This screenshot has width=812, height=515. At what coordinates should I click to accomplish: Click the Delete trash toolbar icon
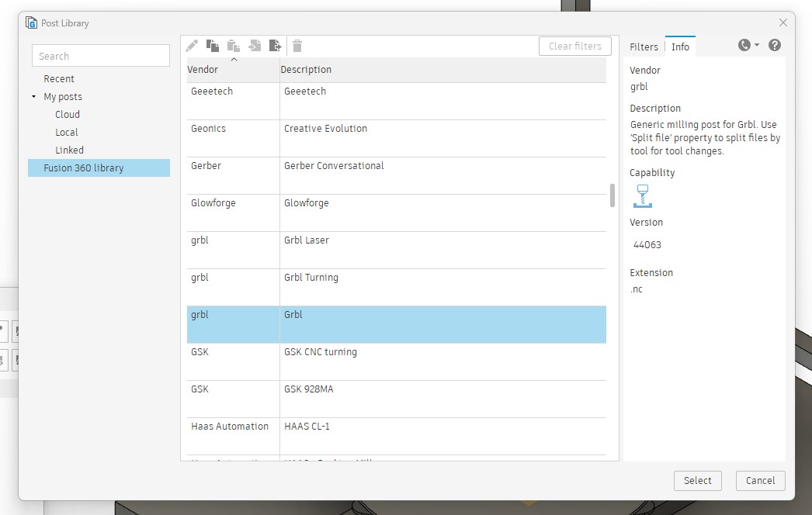click(x=297, y=46)
